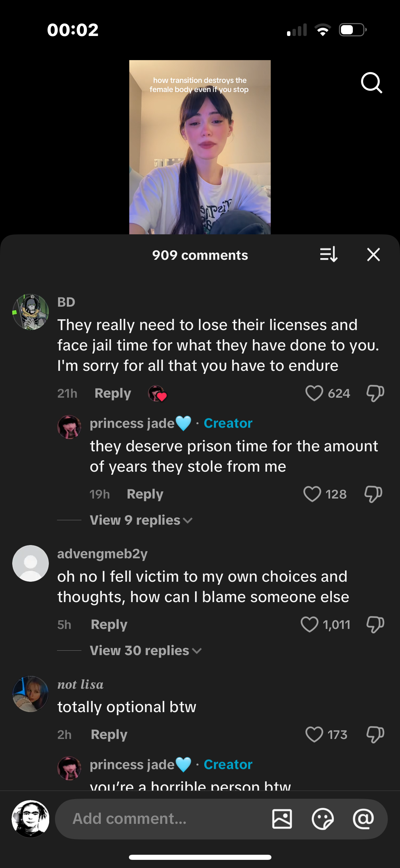Dislike not lisa's comment
The width and height of the screenshot is (400, 868).
click(x=375, y=735)
